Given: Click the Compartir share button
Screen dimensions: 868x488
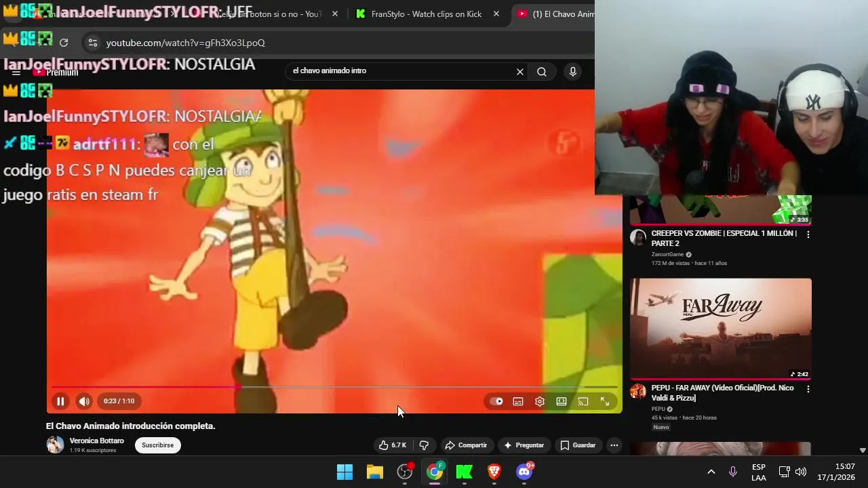Looking at the screenshot, I should (x=466, y=445).
